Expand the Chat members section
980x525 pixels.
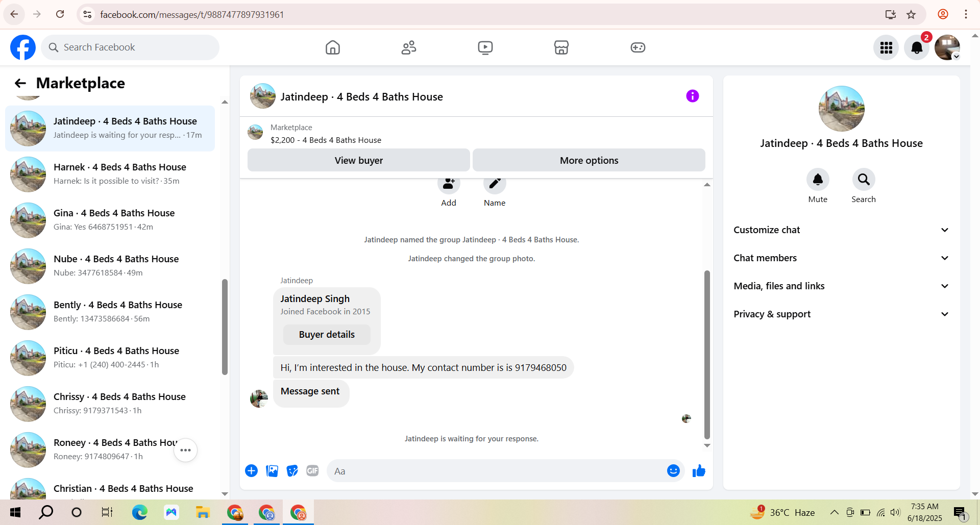pos(841,258)
